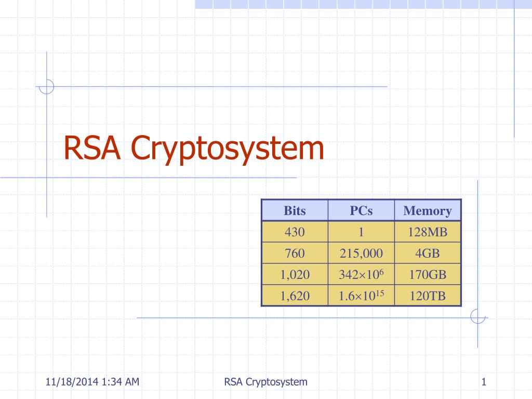Click the slide number 1 in footer
532x399 pixels.
click(x=484, y=382)
